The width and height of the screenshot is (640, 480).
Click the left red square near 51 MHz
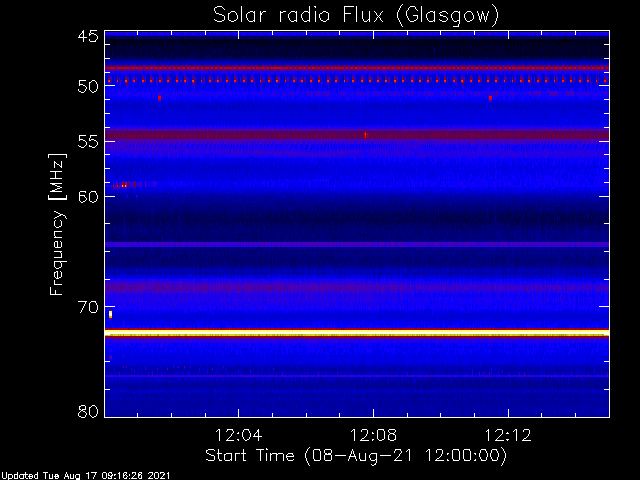pos(160,98)
